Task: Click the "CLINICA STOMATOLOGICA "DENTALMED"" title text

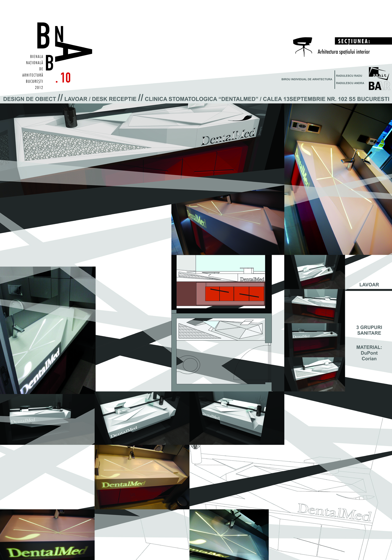Action: coord(202,99)
